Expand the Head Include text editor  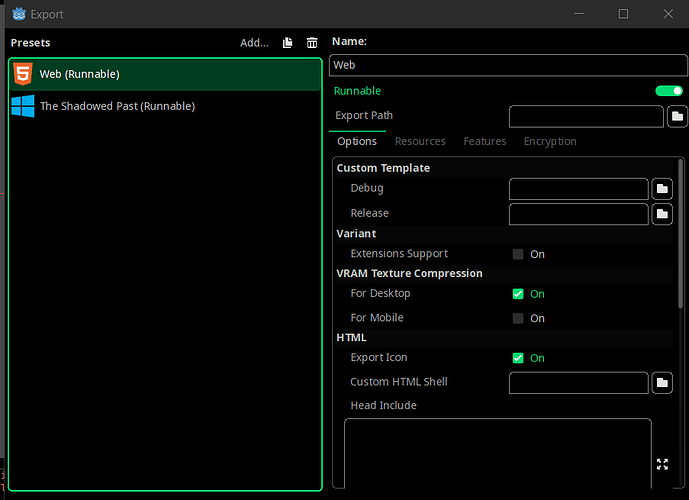pos(662,464)
